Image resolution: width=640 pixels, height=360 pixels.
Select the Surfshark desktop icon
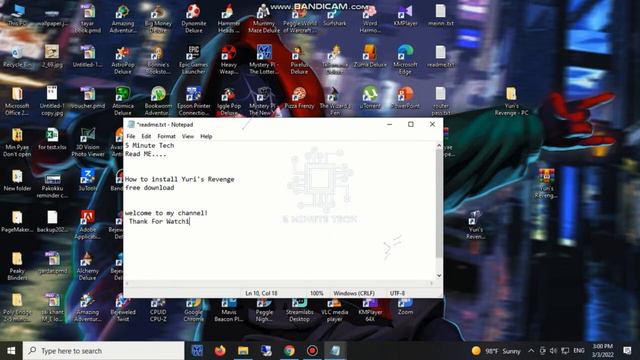click(x=335, y=16)
